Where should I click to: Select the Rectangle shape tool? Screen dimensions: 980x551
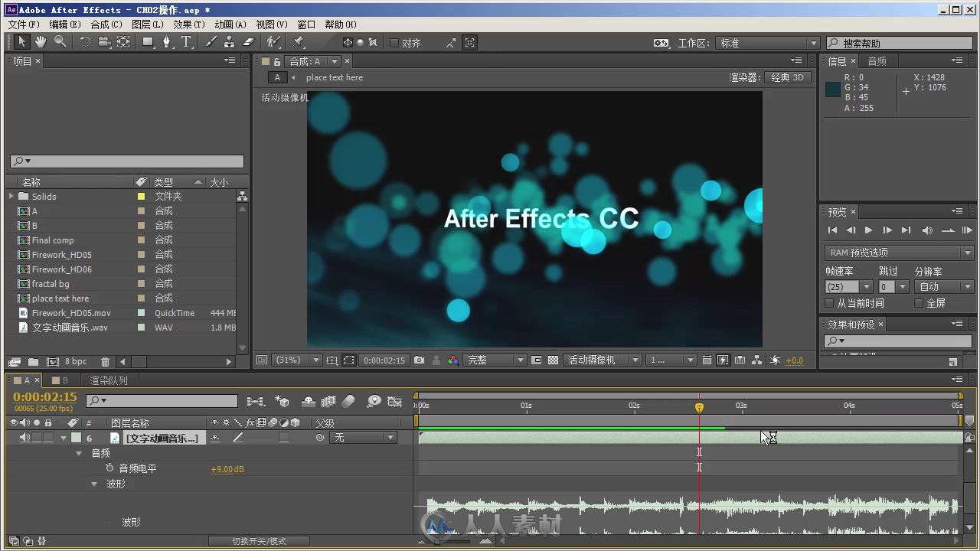coord(149,42)
